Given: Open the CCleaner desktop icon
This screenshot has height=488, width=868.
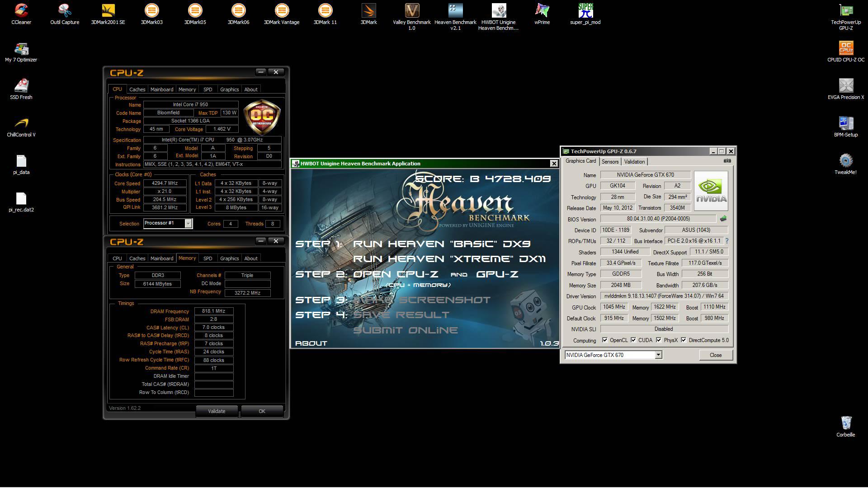Looking at the screenshot, I should (21, 14).
